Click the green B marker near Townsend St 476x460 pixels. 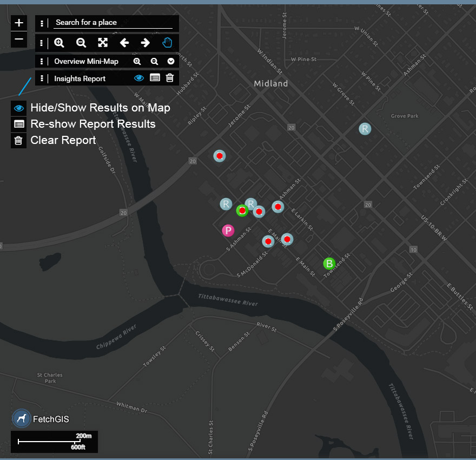pos(329,264)
